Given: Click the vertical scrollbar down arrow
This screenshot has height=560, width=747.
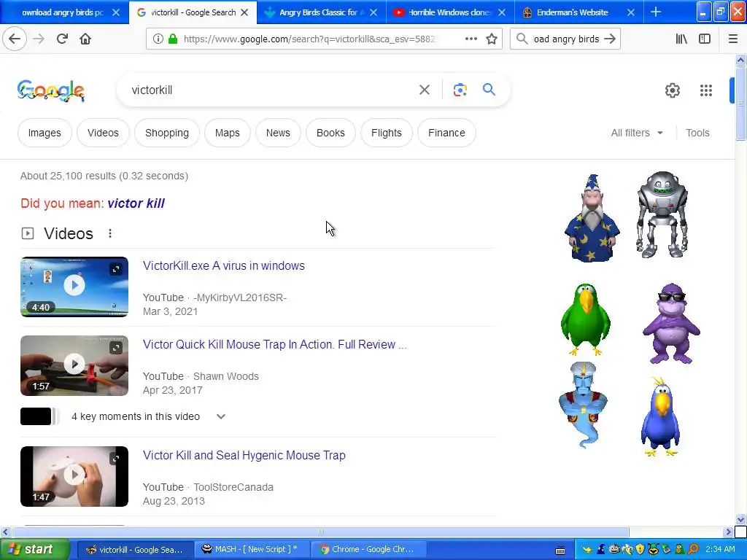Looking at the screenshot, I should tap(740, 519).
